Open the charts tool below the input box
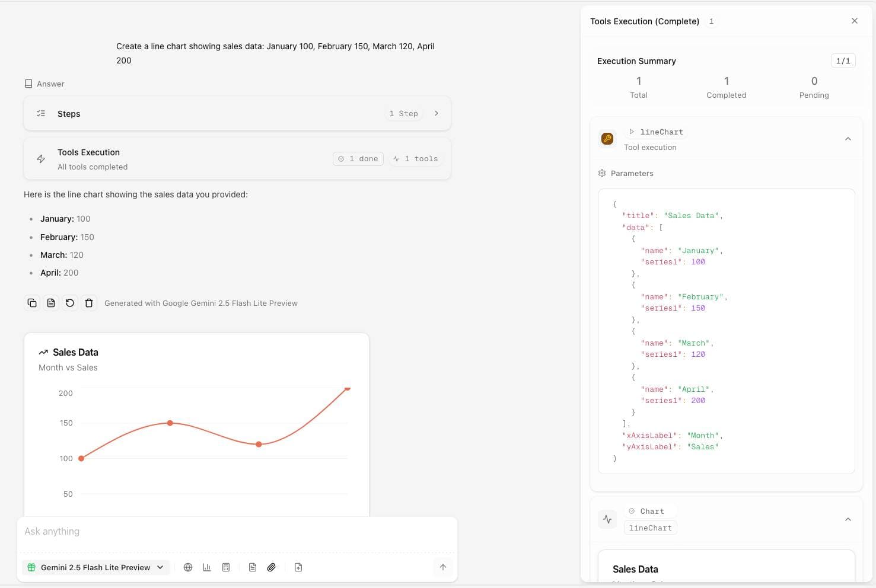876x588 pixels. (x=206, y=567)
